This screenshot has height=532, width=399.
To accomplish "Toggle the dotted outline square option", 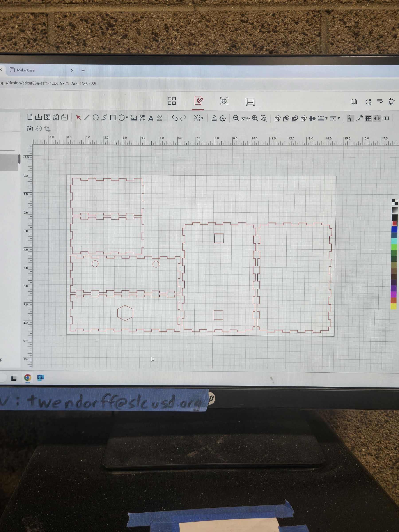I will (x=386, y=118).
